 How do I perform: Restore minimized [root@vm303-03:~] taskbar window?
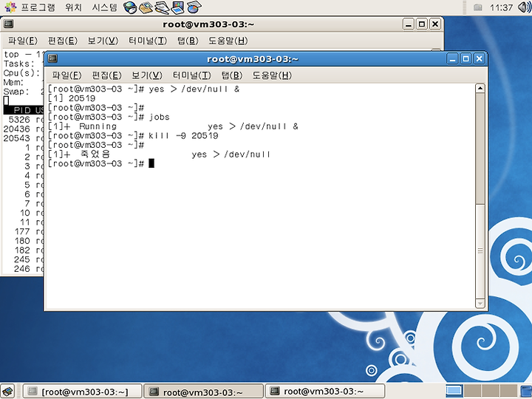pyautogui.click(x=83, y=392)
